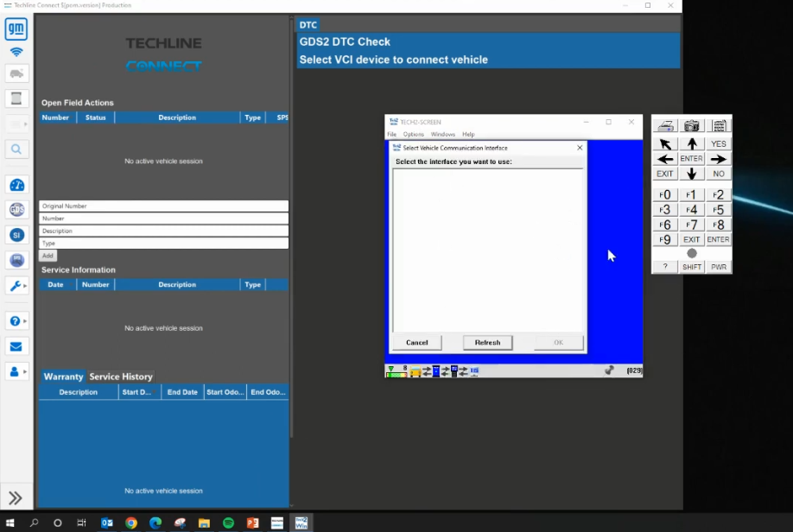Viewport: 793px width, 532px height.
Task: Expand the user account menu
Action: 17,371
